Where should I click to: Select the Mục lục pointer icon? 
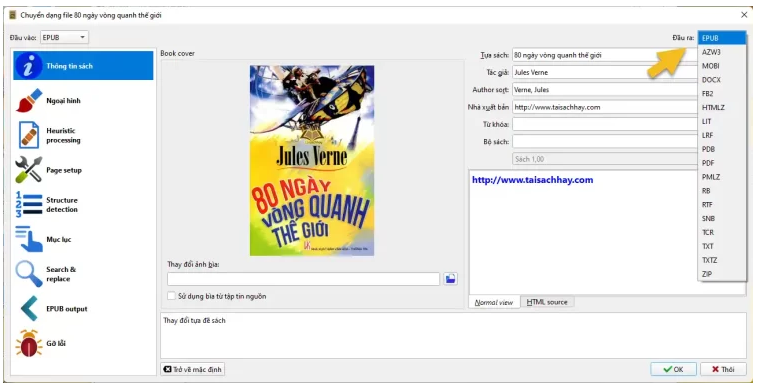click(29, 239)
